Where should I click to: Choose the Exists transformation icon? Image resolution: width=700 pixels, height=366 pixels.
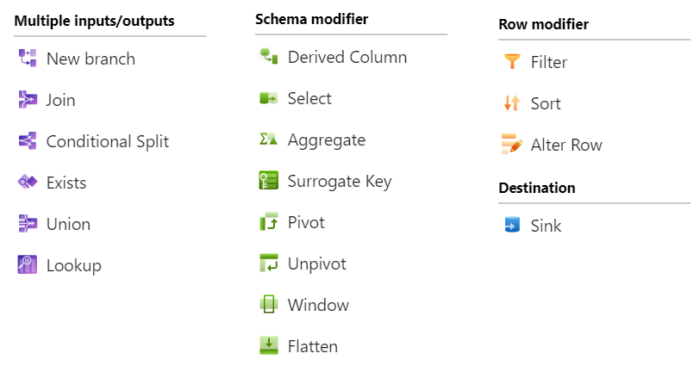(x=27, y=182)
